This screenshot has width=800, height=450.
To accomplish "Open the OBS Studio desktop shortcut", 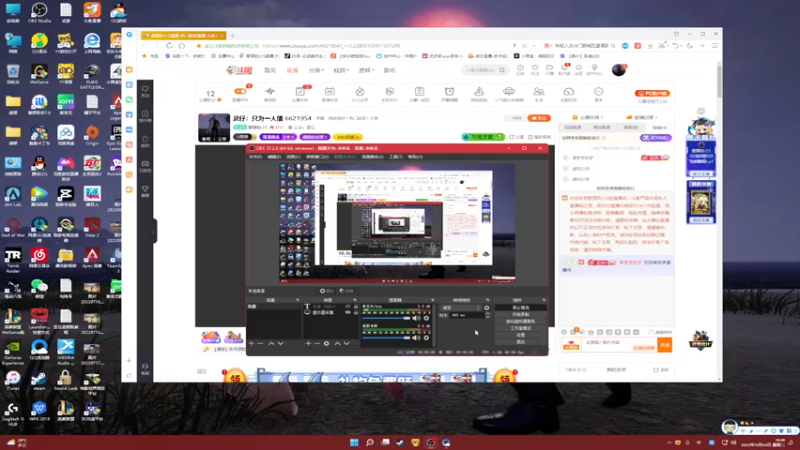I will pyautogui.click(x=39, y=13).
